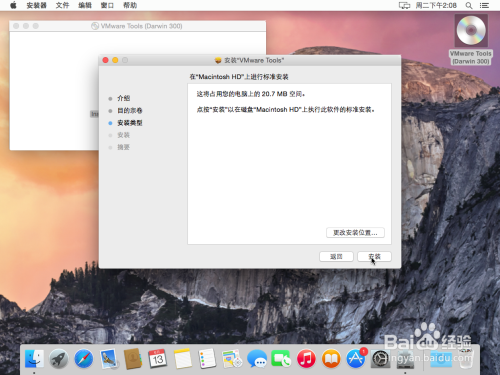Open Notification Center list icon
Screen dimensions: 500x375
[x=484, y=5]
